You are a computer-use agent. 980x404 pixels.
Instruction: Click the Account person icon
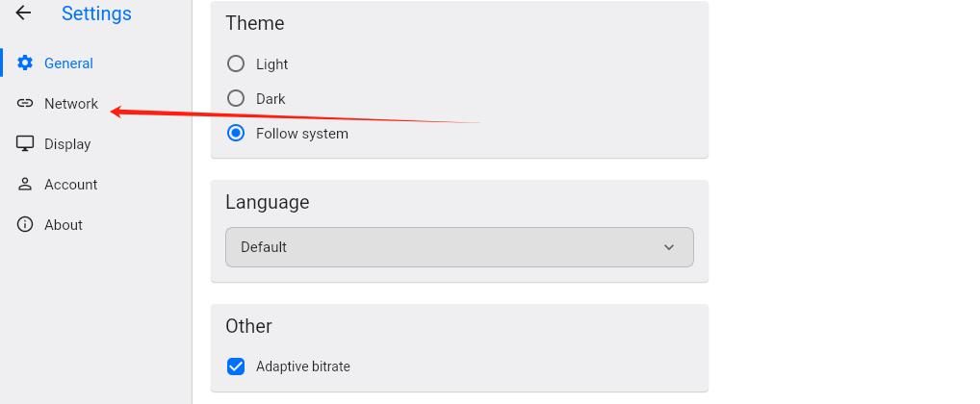(x=25, y=185)
